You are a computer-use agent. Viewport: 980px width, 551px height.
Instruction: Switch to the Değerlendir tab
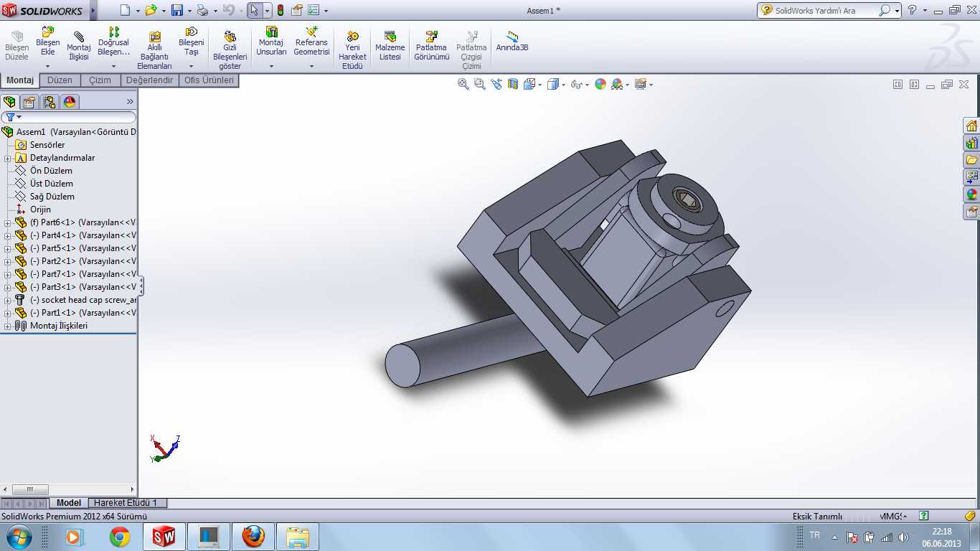coord(150,80)
